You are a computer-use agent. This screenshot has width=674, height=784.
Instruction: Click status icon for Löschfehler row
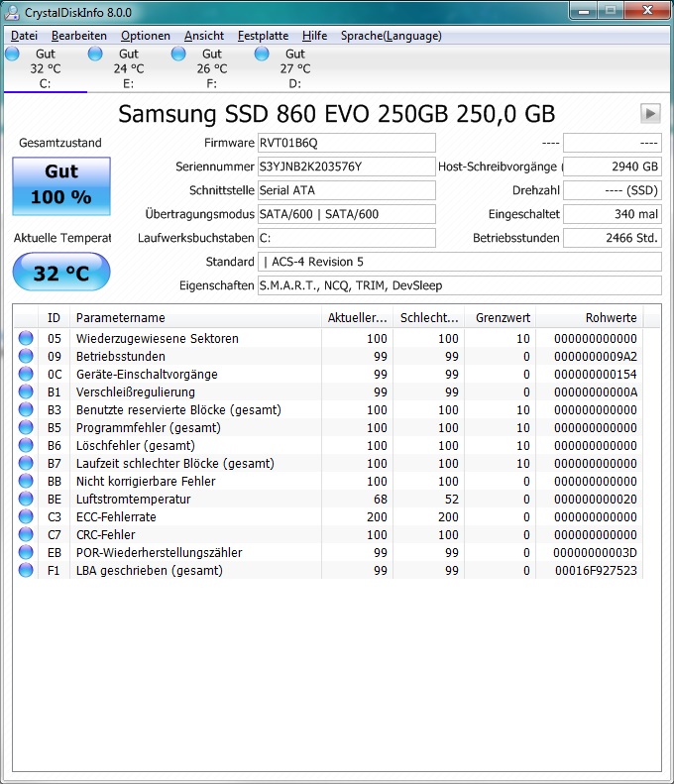point(26,445)
